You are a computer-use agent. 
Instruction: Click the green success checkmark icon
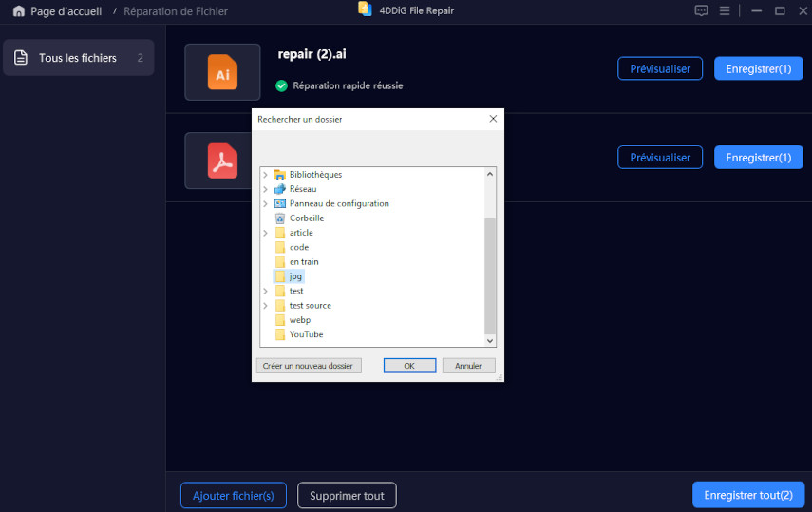282,86
